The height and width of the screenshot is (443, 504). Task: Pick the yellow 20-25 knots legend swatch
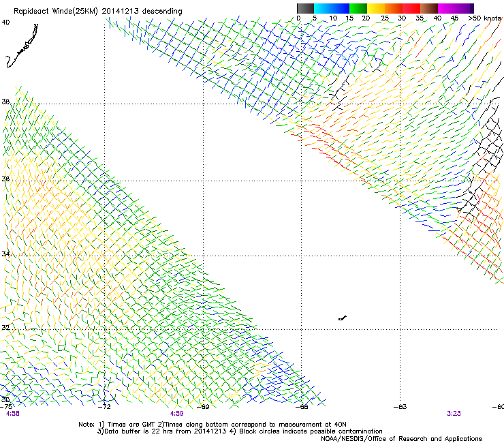coord(376,8)
